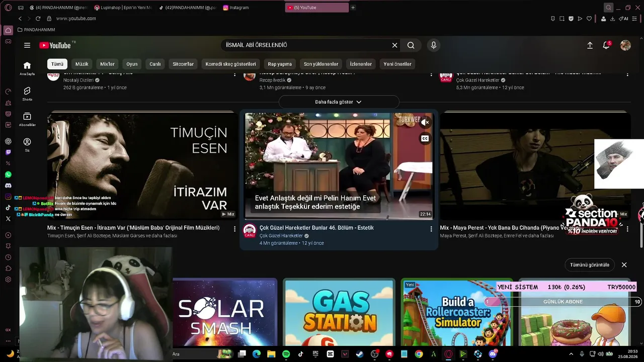
Task: Select the Tümü filter chip
Action: [57, 64]
